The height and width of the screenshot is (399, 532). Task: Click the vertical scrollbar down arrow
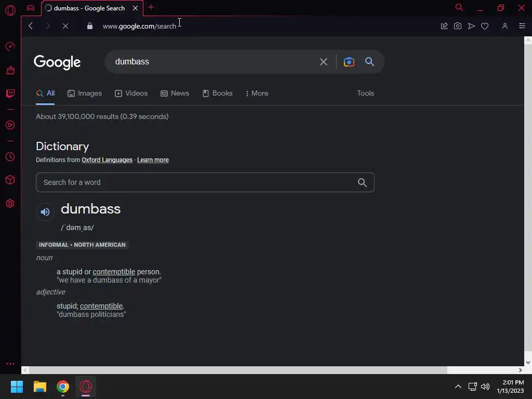pyautogui.click(x=528, y=362)
